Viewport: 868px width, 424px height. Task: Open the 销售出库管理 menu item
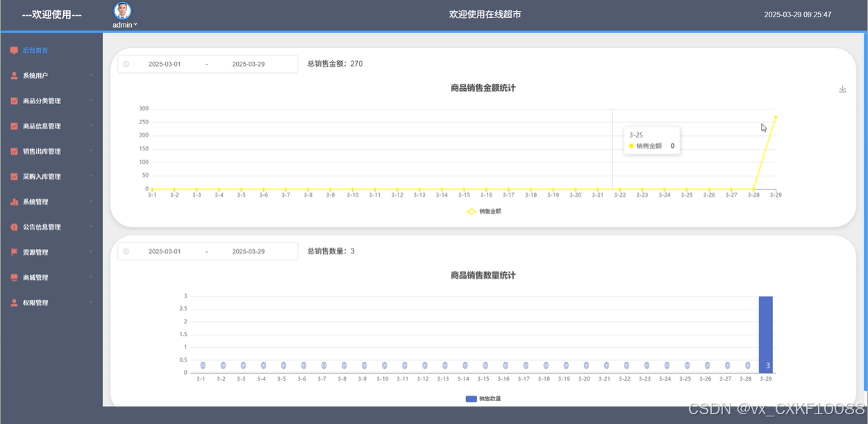point(51,151)
